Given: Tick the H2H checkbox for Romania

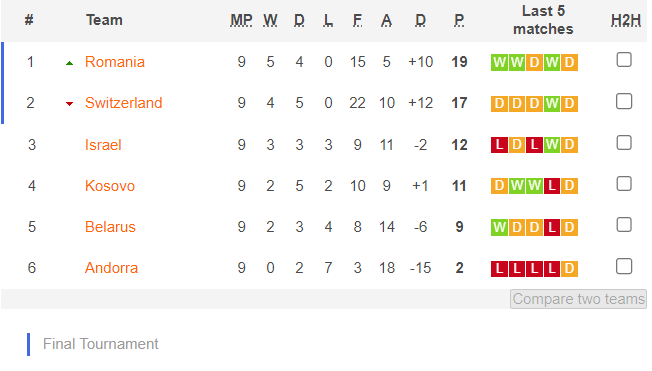Looking at the screenshot, I should (x=624, y=60).
